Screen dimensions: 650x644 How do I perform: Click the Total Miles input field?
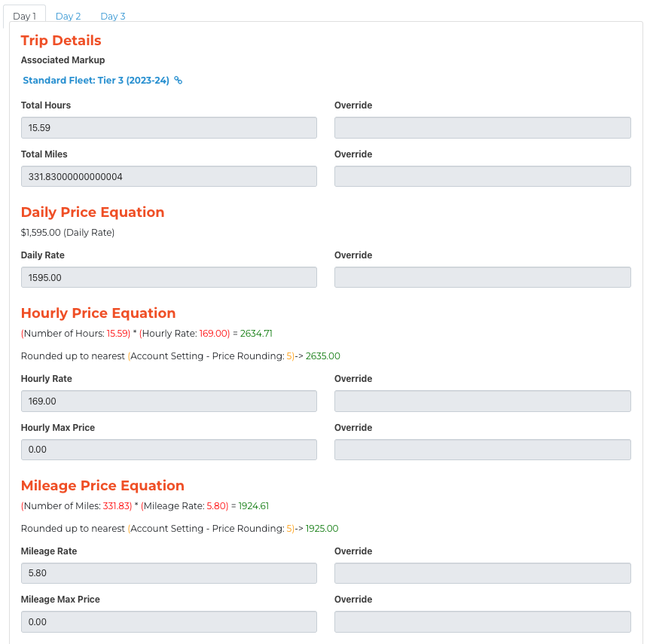click(169, 176)
